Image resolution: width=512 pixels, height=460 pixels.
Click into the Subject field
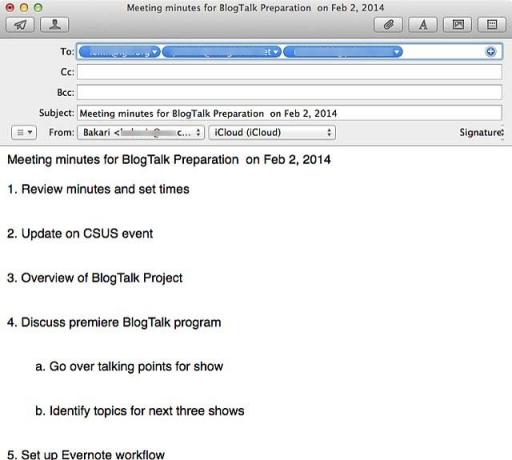289,113
